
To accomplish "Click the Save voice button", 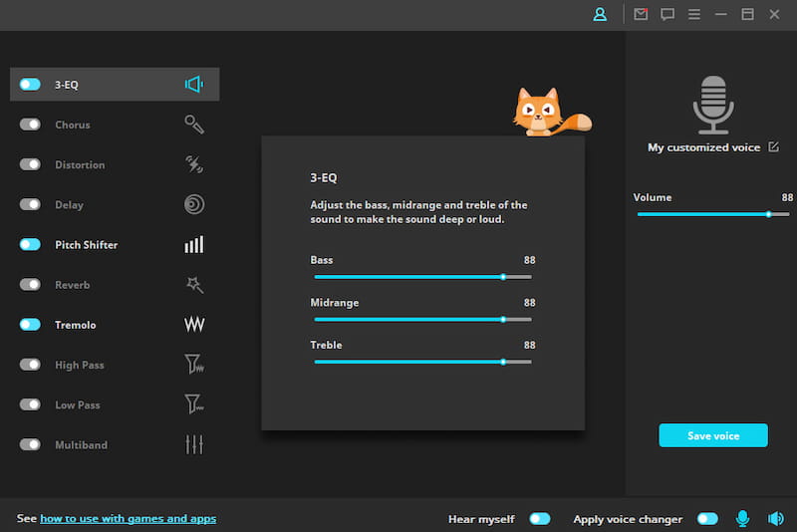I will point(713,435).
